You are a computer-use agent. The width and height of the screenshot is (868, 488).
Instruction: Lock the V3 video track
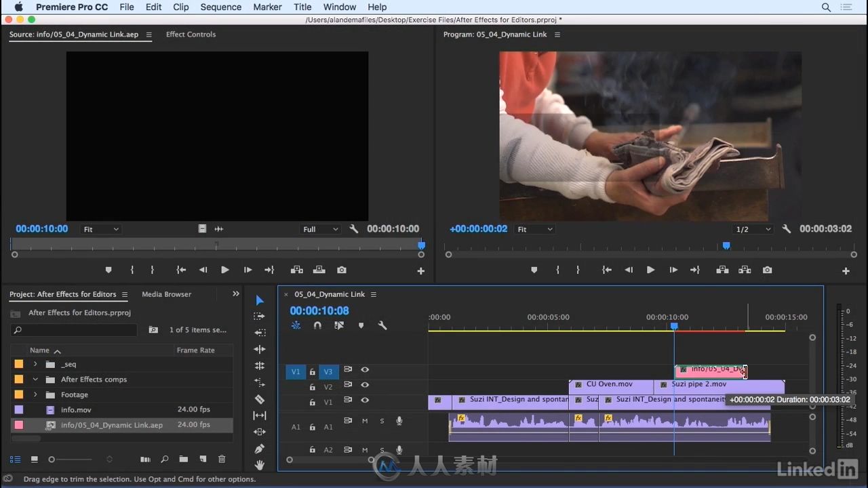[312, 371]
